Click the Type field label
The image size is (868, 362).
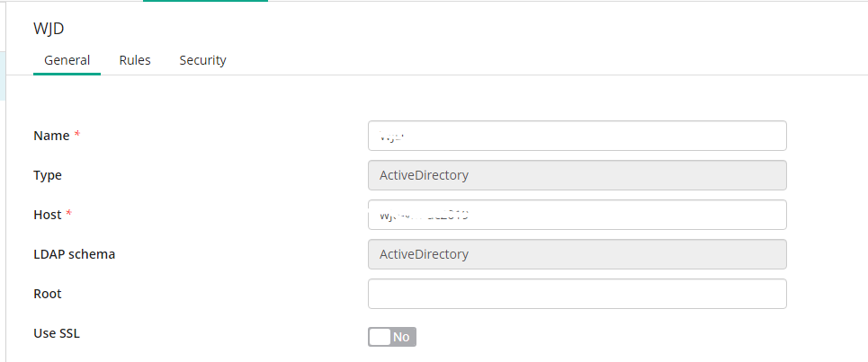(x=48, y=176)
